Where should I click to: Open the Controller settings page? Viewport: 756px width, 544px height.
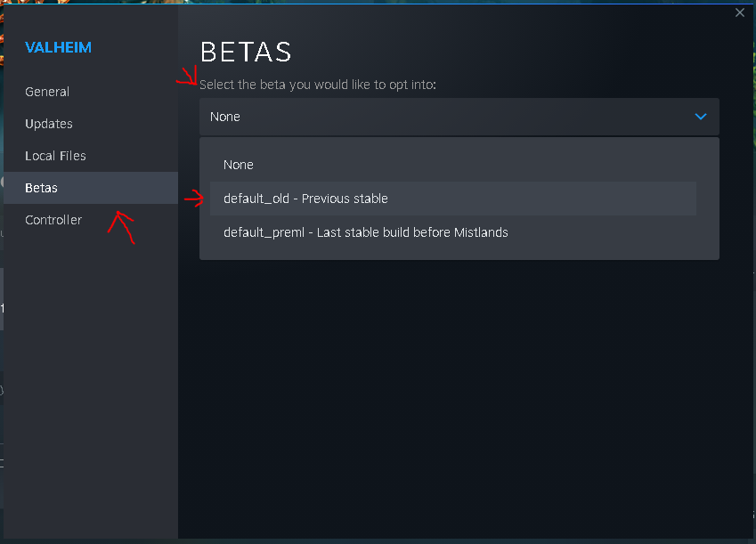click(x=53, y=220)
